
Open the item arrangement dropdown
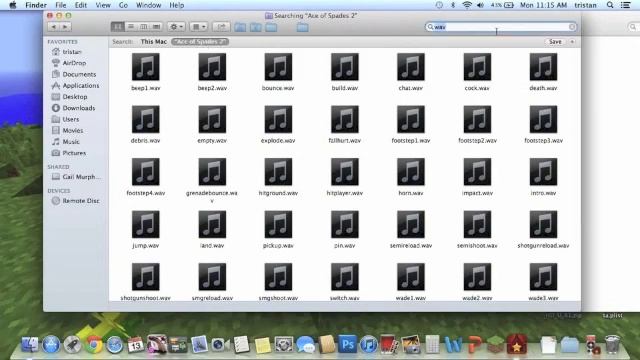(x=199, y=27)
